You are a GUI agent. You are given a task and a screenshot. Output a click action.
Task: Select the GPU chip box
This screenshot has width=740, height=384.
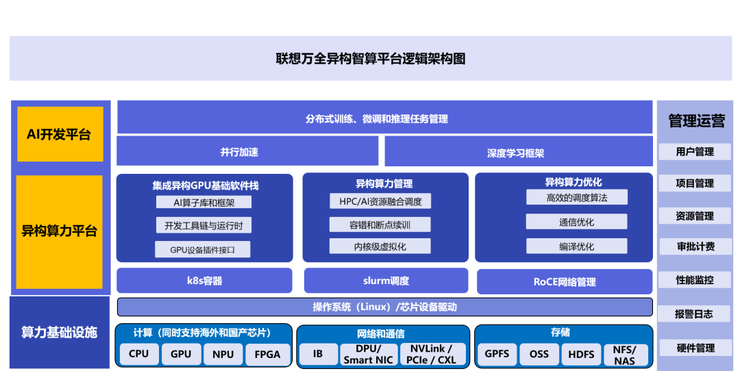click(x=181, y=354)
